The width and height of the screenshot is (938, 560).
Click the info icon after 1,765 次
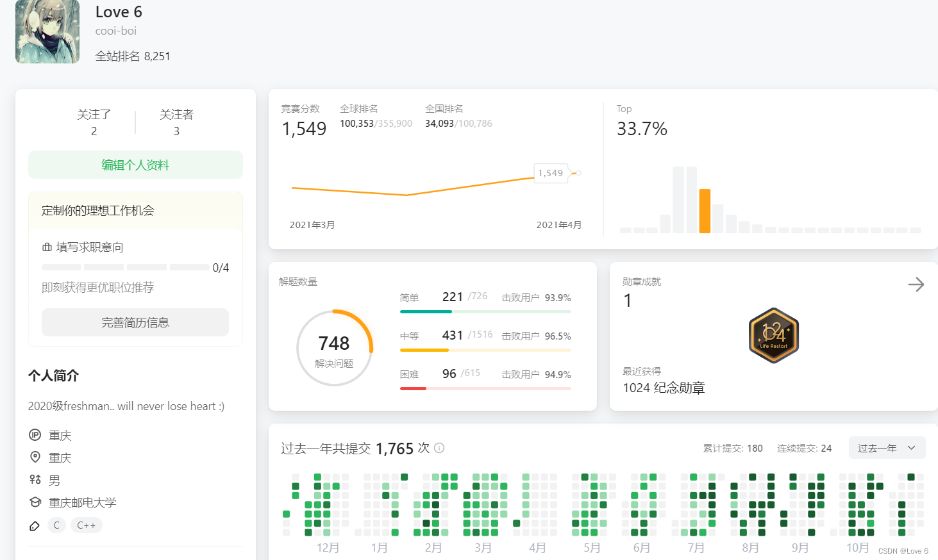(439, 448)
